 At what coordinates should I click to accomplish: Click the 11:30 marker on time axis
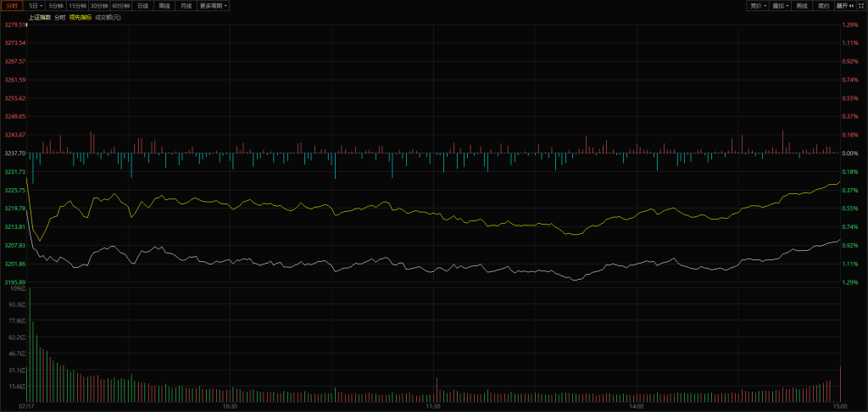432,407
